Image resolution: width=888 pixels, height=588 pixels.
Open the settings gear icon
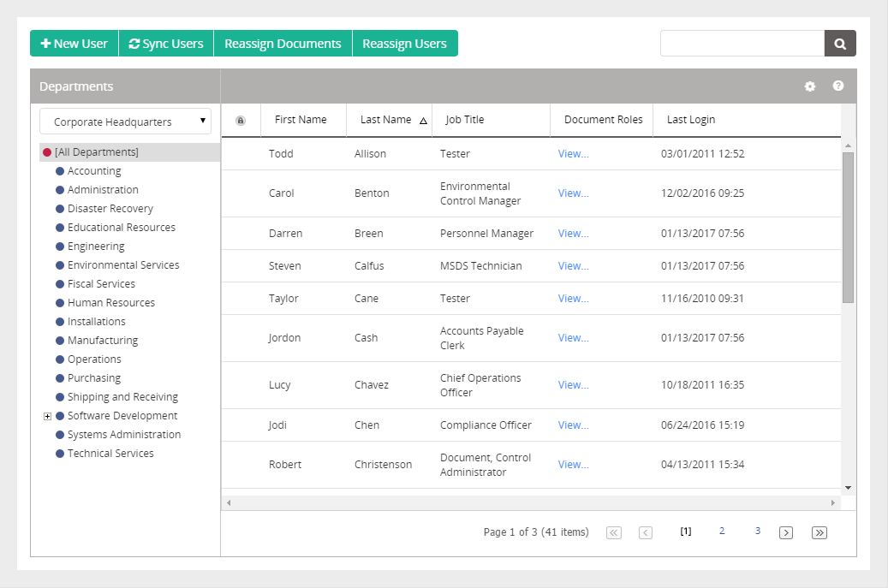point(810,86)
